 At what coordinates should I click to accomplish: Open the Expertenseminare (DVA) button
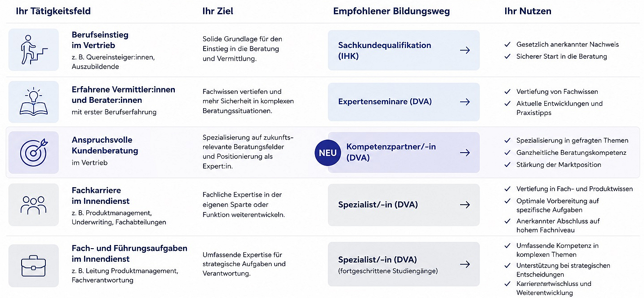404,102
